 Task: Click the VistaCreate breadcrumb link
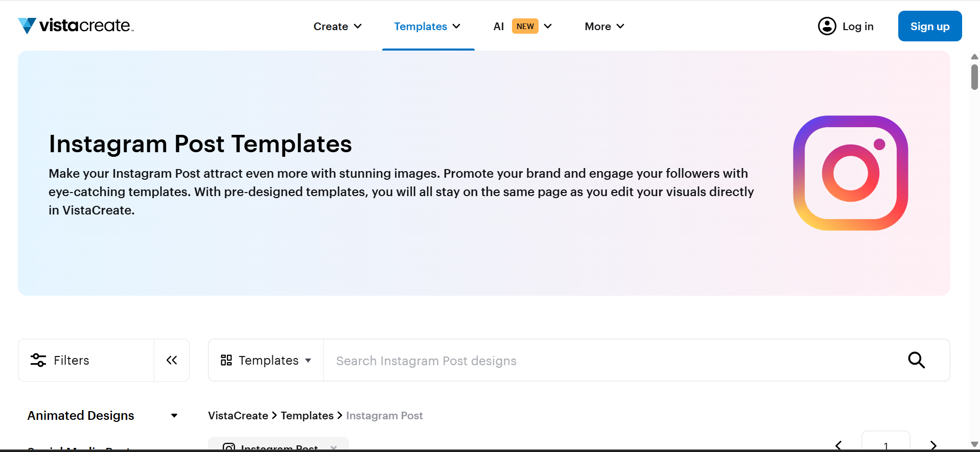(238, 416)
